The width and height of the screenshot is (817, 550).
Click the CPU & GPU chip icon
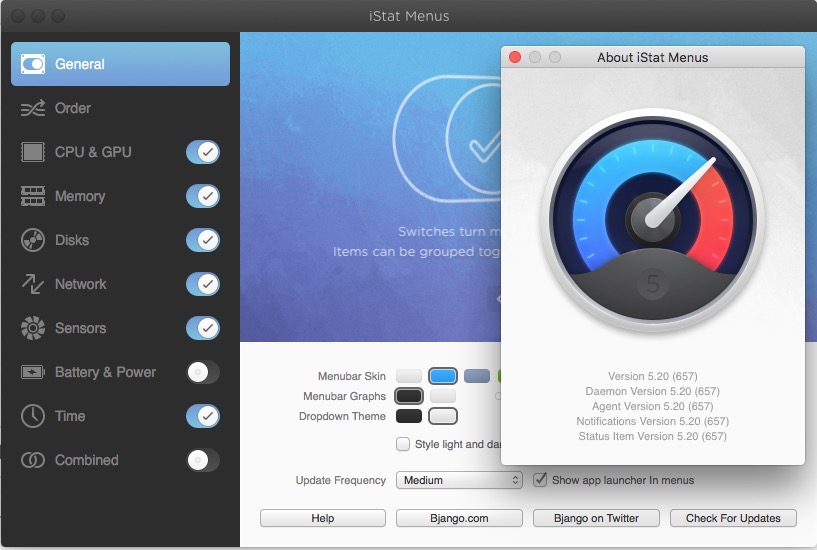(33, 152)
